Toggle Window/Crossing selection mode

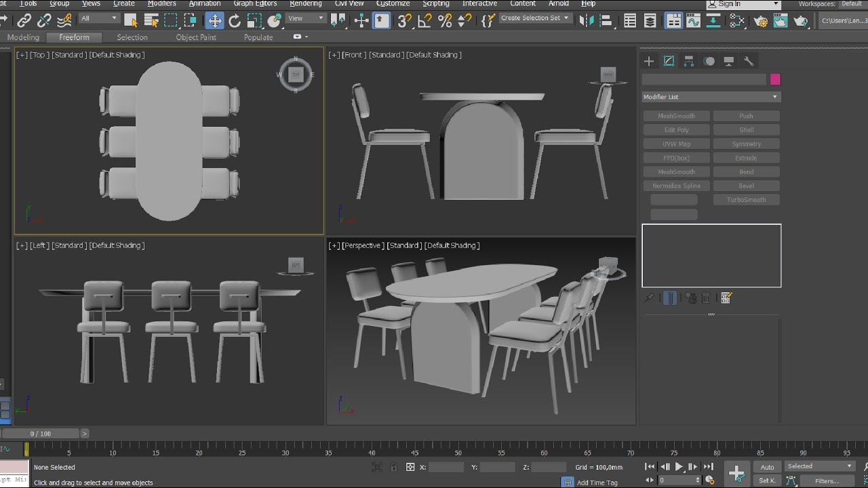coord(191,21)
